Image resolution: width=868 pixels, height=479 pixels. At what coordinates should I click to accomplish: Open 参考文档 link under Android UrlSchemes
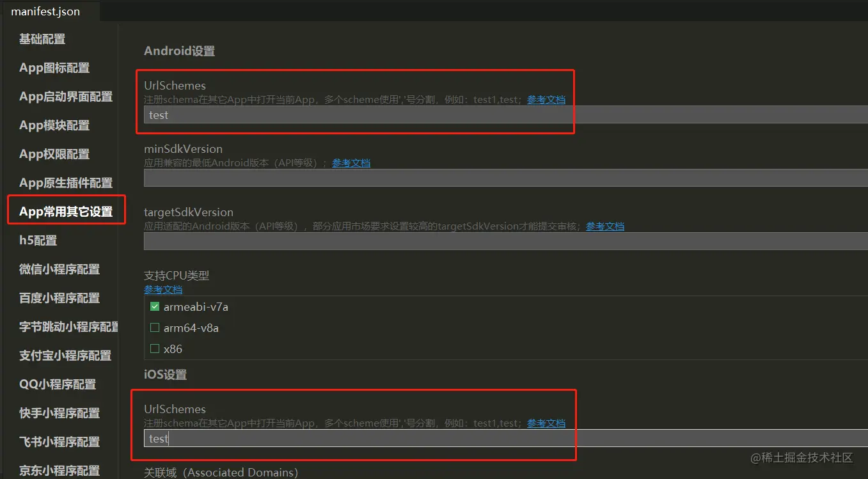coord(546,100)
